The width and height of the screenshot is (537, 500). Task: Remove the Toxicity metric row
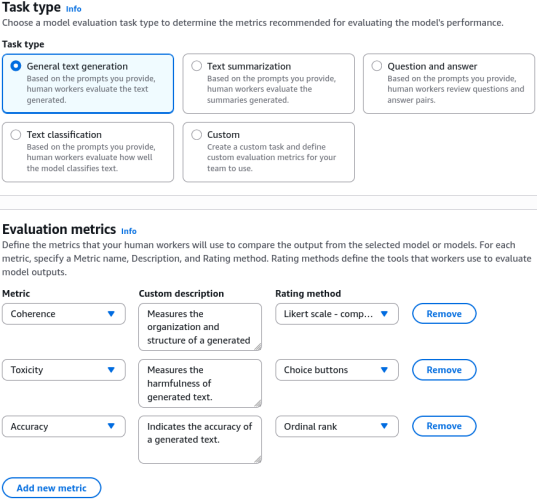[444, 370]
